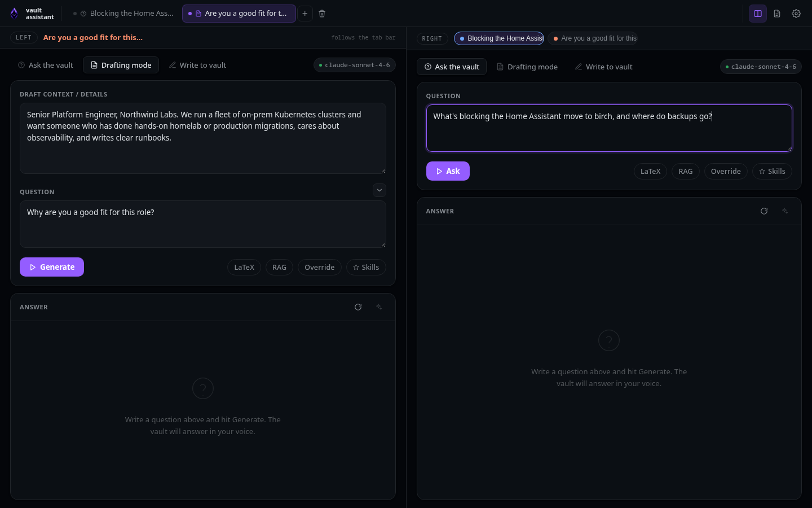This screenshot has height=508, width=812.
Task: Click the Generate button
Action: pyautogui.click(x=52, y=267)
